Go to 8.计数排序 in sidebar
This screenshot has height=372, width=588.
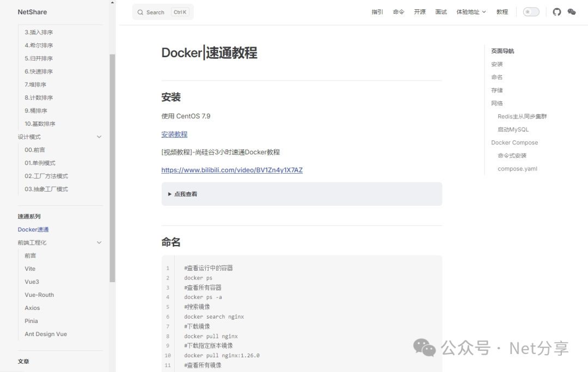[x=39, y=97]
